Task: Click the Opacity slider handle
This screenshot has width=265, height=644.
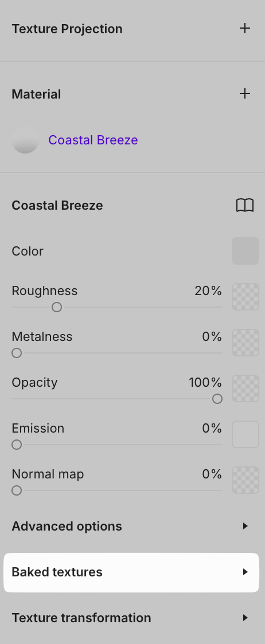Action: point(217,399)
